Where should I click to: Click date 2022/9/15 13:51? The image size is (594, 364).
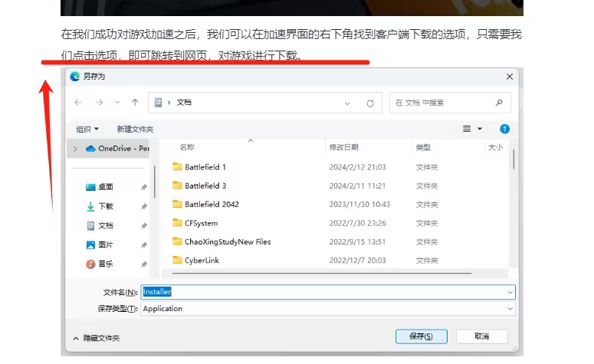click(357, 241)
